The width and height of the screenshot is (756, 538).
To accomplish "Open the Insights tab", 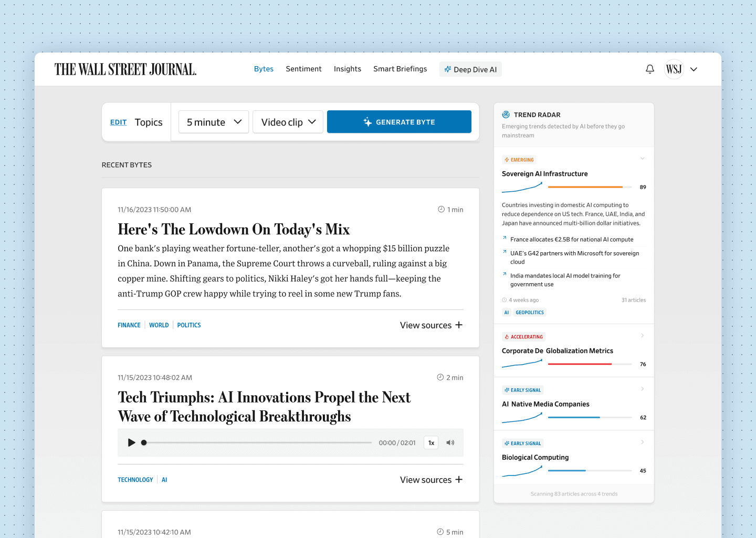I will click(348, 69).
